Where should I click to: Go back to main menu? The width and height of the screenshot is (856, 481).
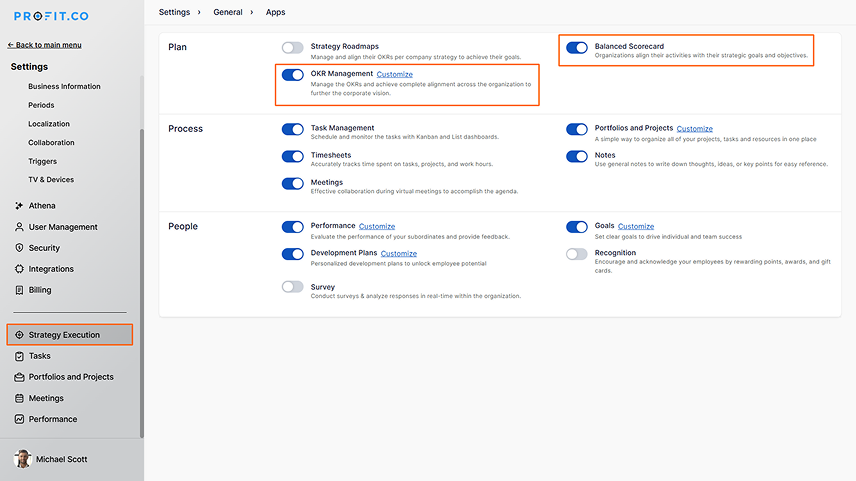tap(44, 45)
